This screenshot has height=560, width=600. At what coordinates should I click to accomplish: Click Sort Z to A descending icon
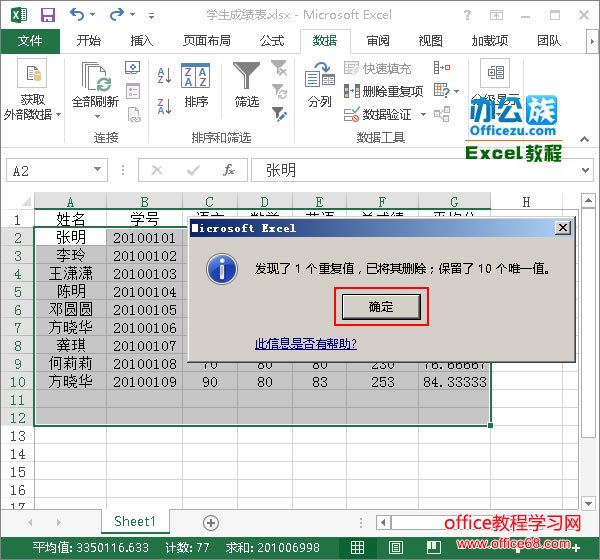[x=164, y=106]
